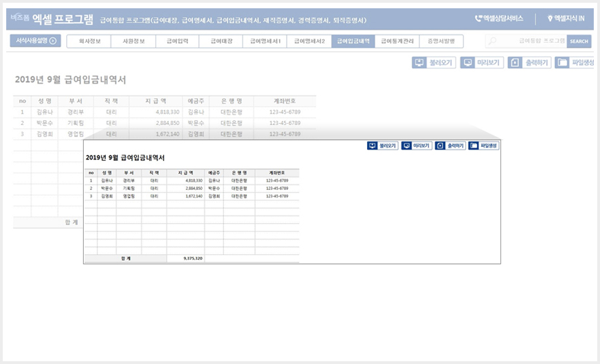Click the folder icon on popup 파일생성
The height and width of the screenshot is (364, 600).
coord(474,146)
